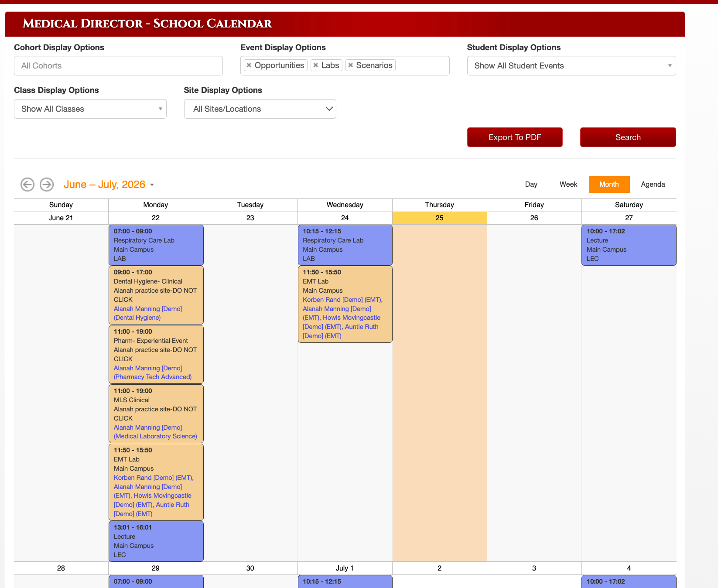The height and width of the screenshot is (588, 718).
Task: Open Saturday June 27 Lecture event
Action: (629, 245)
